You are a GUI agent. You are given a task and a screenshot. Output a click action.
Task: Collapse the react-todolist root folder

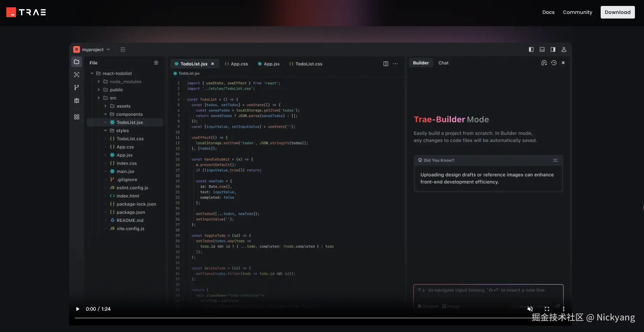tap(92, 73)
